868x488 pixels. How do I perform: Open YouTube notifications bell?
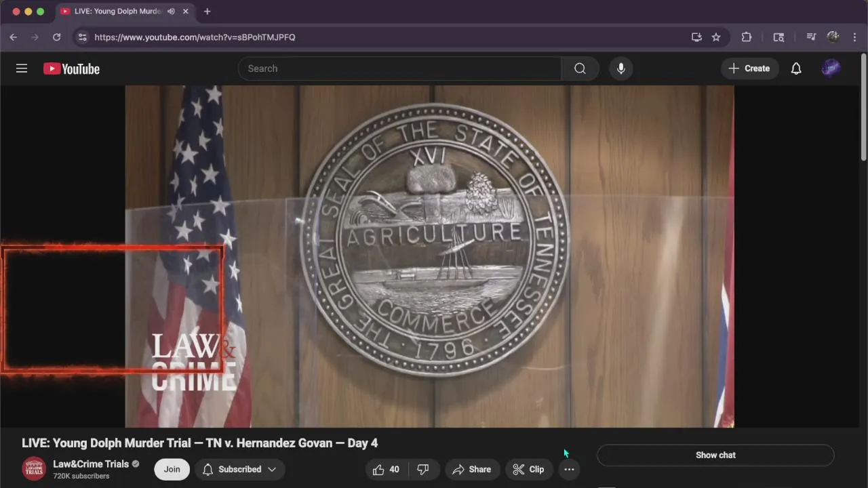click(x=796, y=68)
